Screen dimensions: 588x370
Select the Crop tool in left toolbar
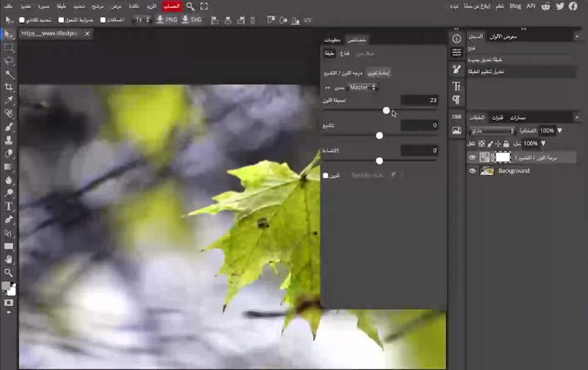point(9,87)
